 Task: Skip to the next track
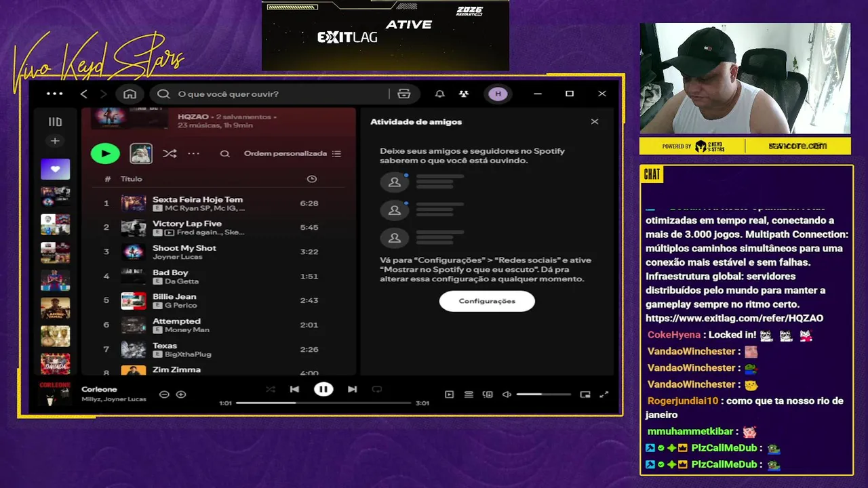coord(352,389)
